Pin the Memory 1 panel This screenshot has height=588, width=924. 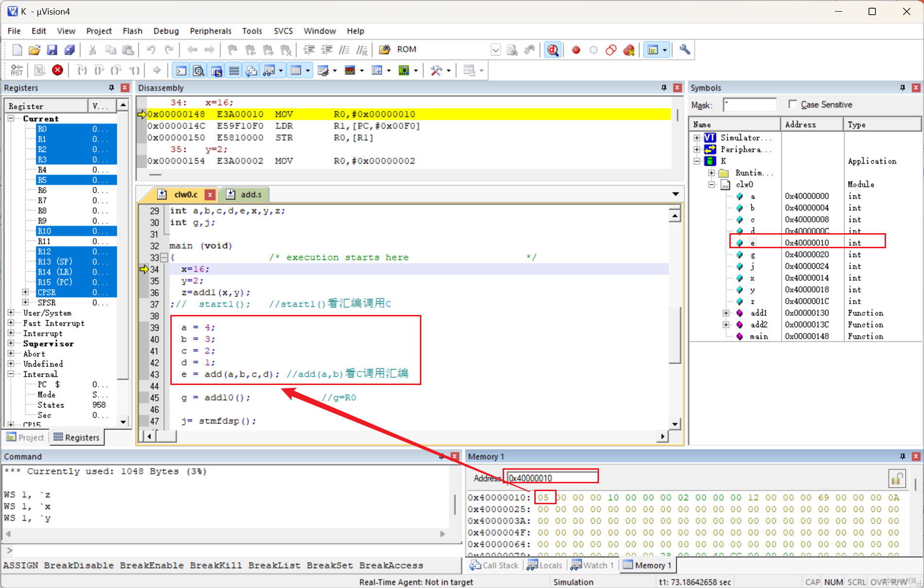pos(903,457)
